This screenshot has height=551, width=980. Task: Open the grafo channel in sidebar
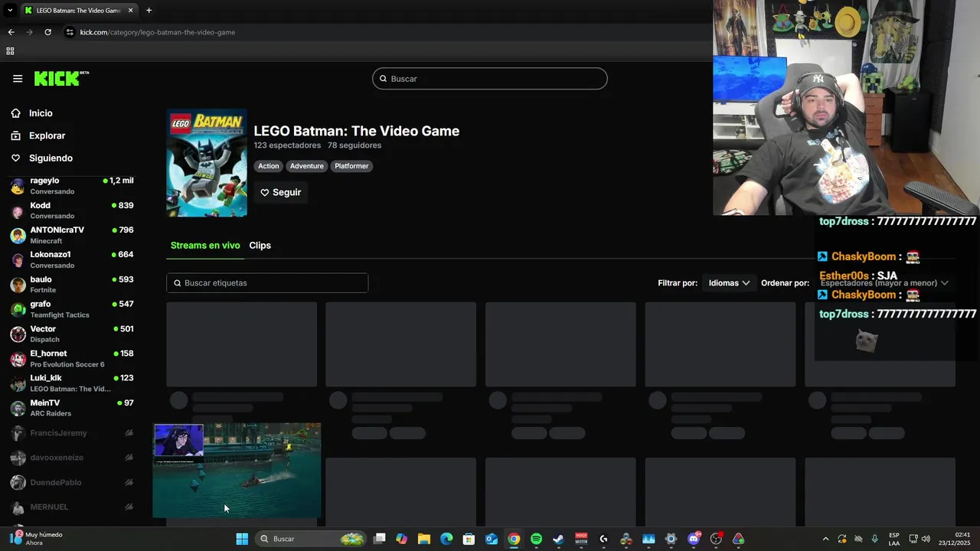pos(72,309)
